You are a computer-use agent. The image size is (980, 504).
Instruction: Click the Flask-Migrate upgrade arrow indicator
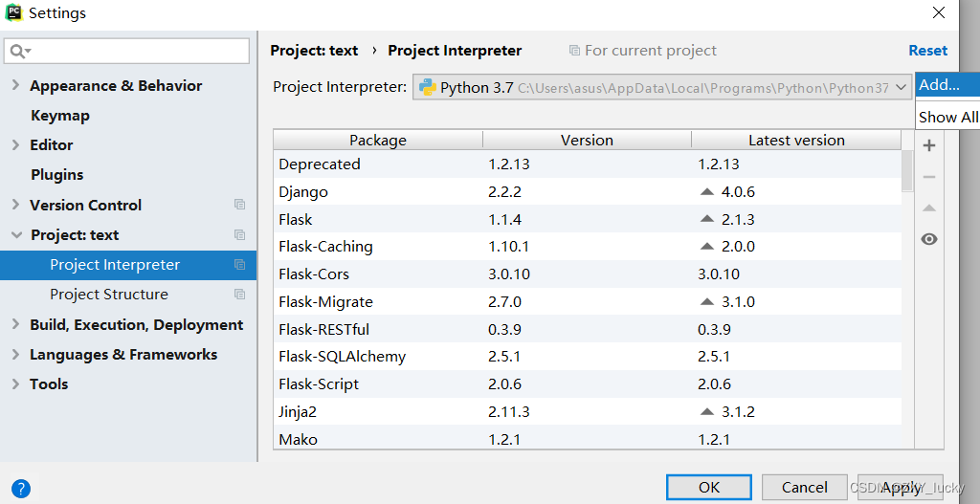coord(707,301)
